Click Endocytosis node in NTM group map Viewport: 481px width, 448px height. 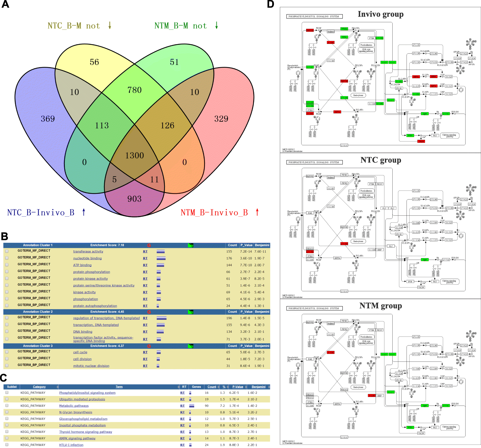358,387
